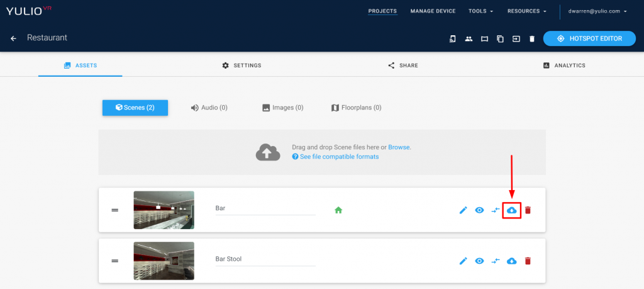Select the Bar Stool scene thumbnail

point(164,261)
